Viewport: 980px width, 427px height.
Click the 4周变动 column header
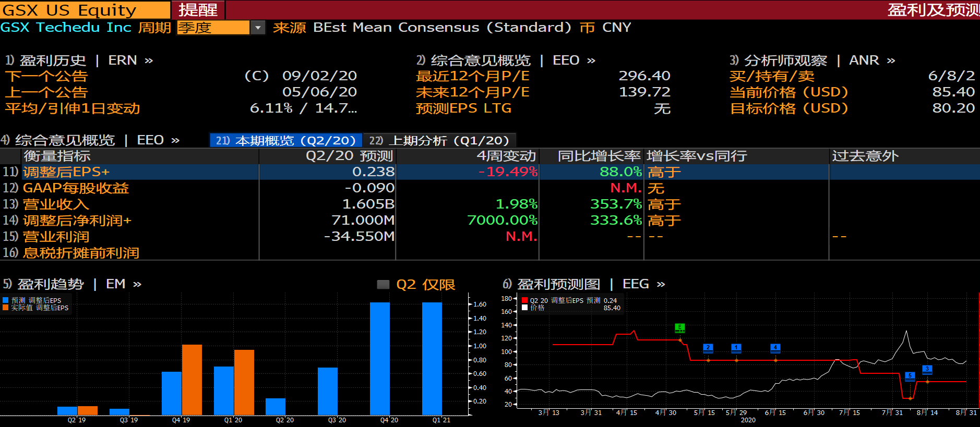[468, 156]
